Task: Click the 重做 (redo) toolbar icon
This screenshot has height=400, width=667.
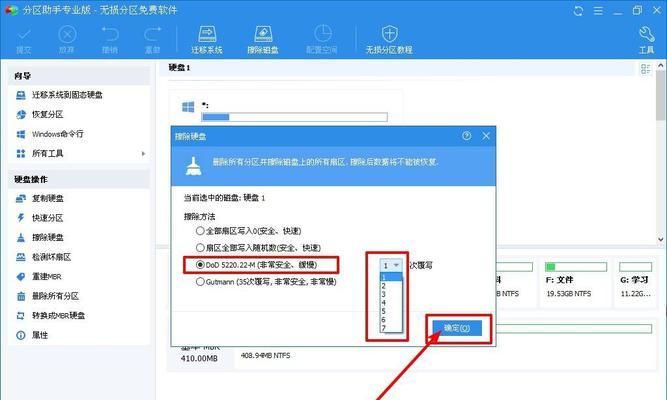Action: coord(152,40)
